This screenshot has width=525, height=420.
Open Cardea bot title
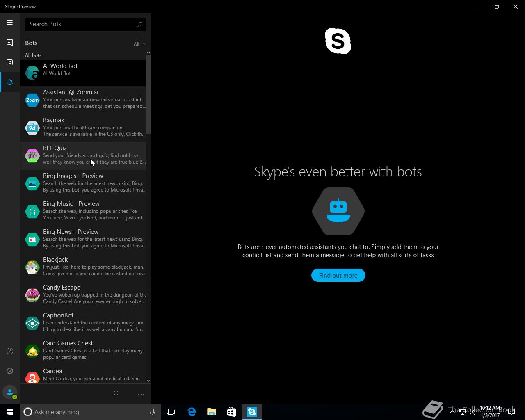[52, 371]
